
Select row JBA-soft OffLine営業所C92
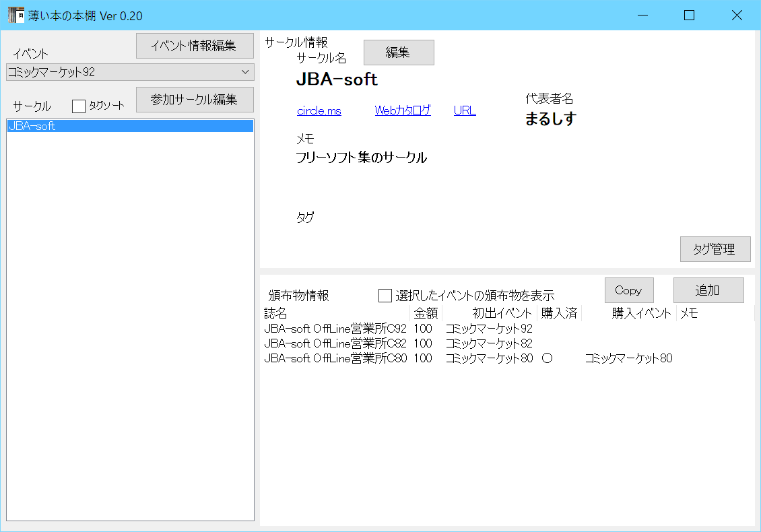508,329
